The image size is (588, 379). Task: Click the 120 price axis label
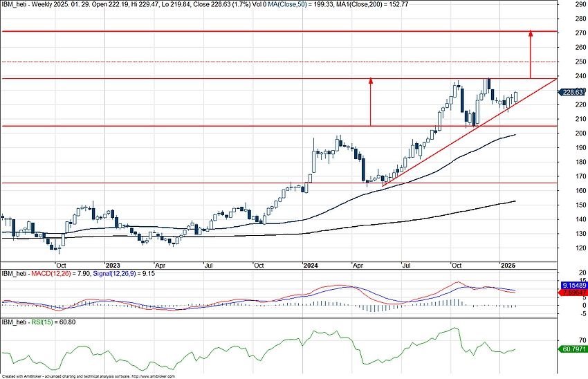point(580,248)
